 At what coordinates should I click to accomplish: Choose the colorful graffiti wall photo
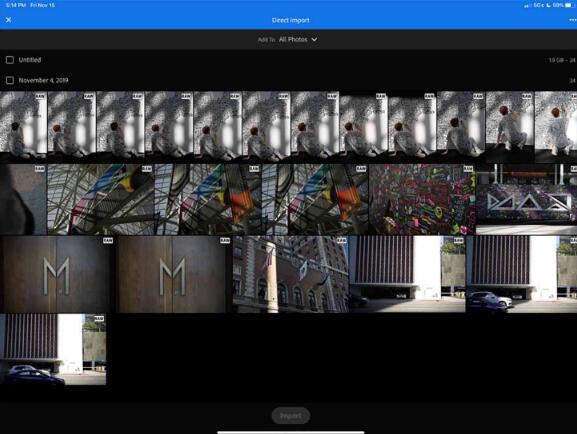coord(422,200)
